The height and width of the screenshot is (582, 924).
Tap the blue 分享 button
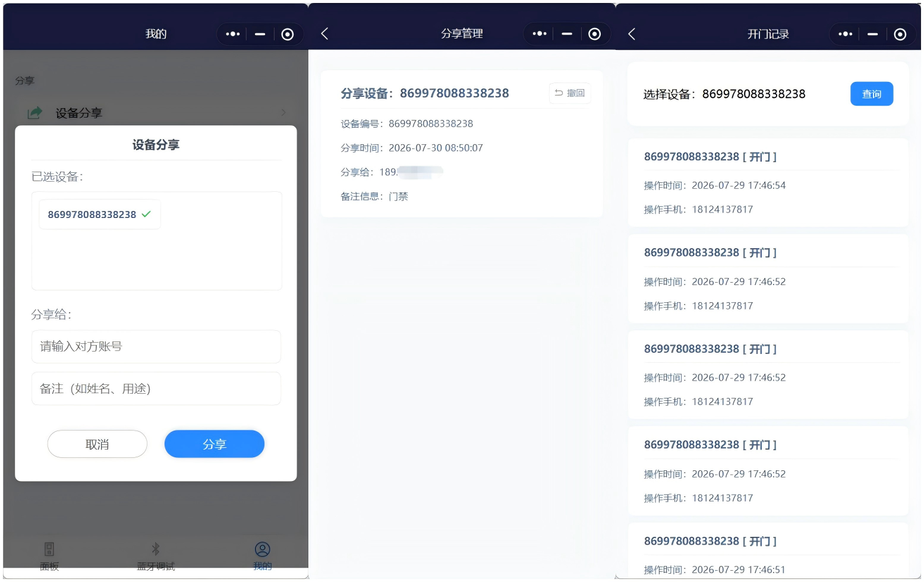coord(215,444)
